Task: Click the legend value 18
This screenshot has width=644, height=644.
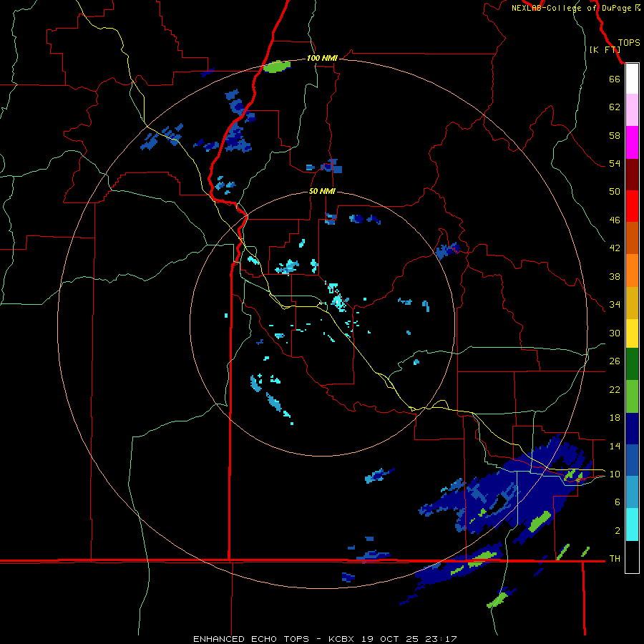Action: pos(615,417)
